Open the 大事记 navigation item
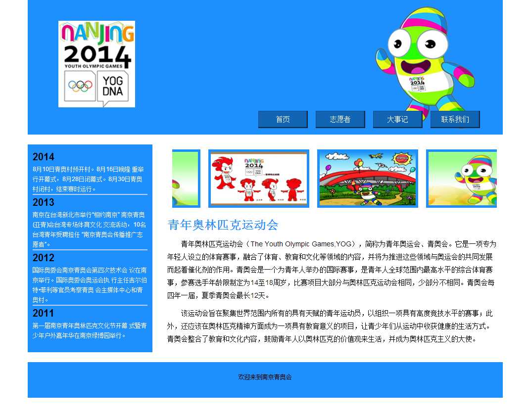The image size is (530, 420). point(397,119)
